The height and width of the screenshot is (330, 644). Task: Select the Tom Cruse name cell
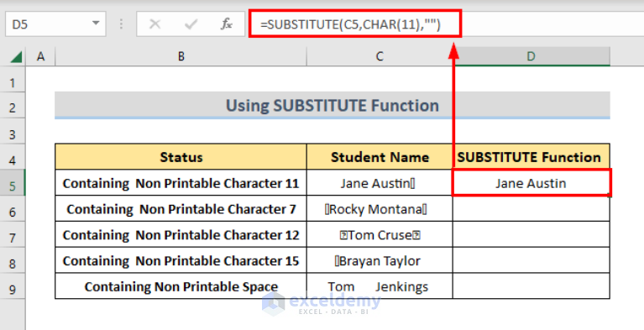380,234
